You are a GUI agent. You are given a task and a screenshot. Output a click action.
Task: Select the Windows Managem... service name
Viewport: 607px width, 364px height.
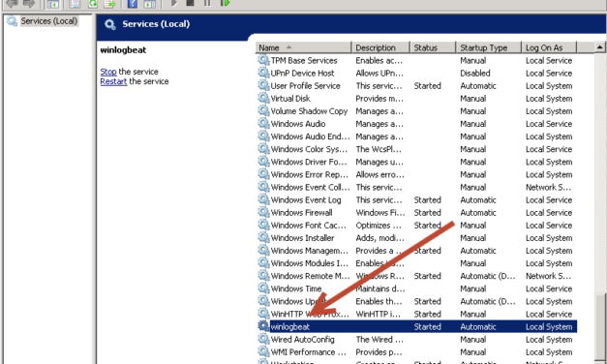pyautogui.click(x=309, y=251)
